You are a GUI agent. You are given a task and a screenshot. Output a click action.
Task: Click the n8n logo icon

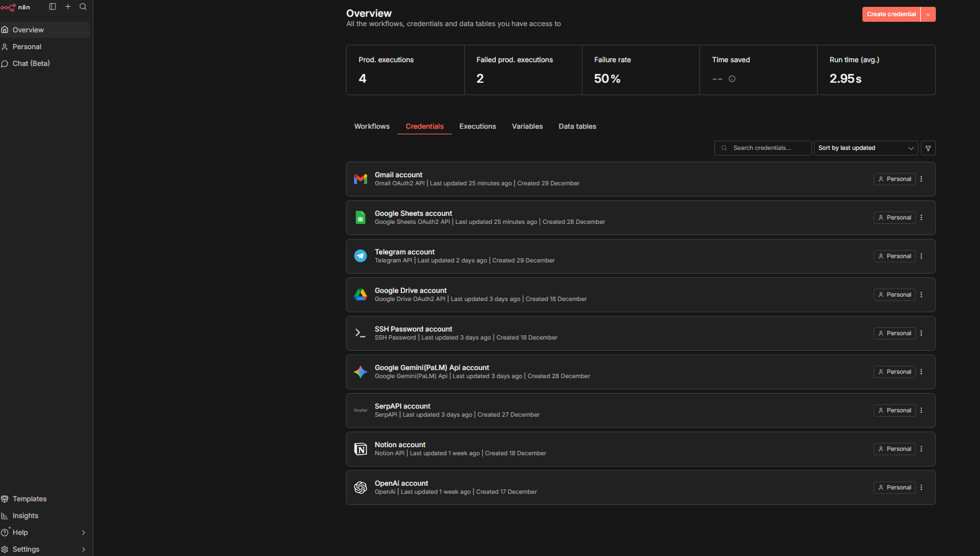click(x=8, y=7)
